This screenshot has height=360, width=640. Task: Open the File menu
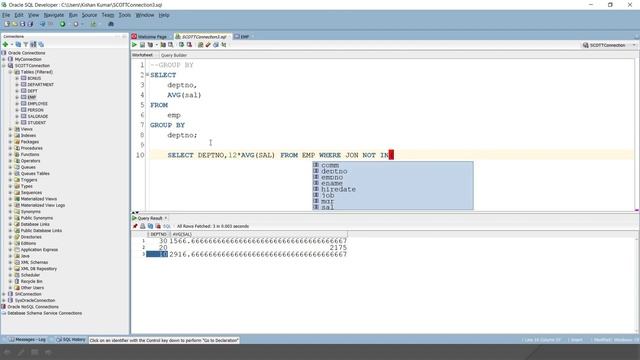point(6,15)
